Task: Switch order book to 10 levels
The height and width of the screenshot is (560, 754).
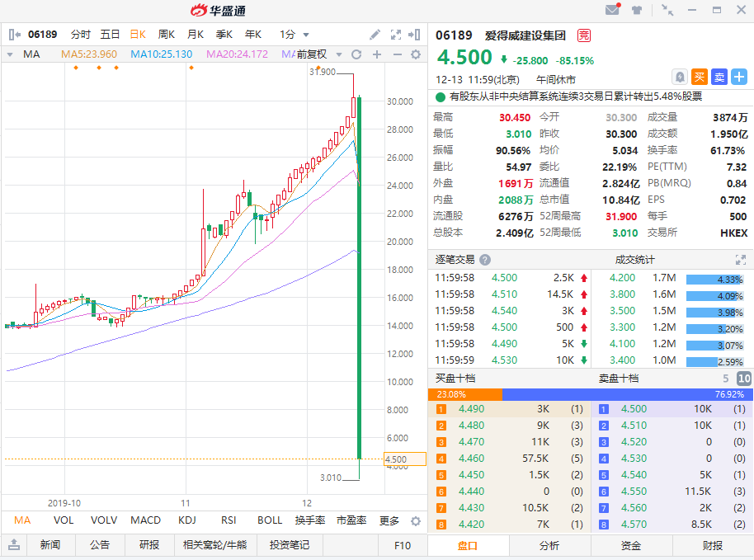Action: tap(743, 379)
